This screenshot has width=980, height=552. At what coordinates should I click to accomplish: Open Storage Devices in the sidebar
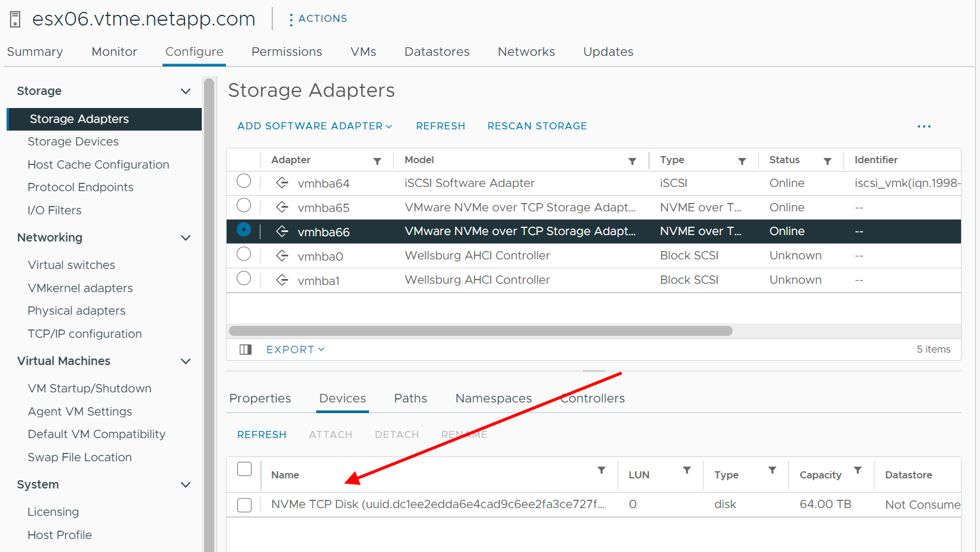(x=73, y=141)
